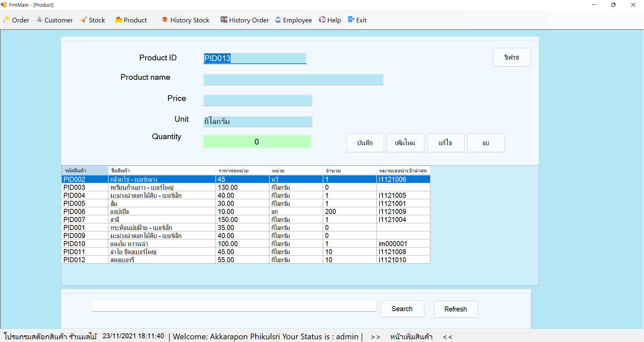Select row PID001 in product table

(x=246, y=227)
